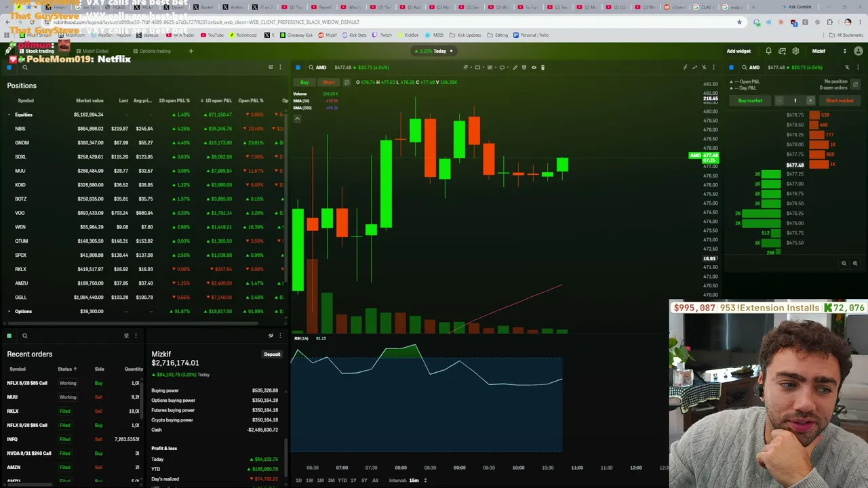Expand the Options group row
The width and height of the screenshot is (868, 488).
pyautogui.click(x=9, y=311)
